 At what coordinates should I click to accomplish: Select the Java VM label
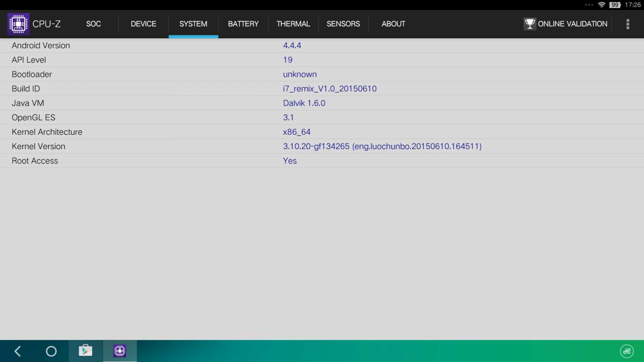[x=28, y=103]
